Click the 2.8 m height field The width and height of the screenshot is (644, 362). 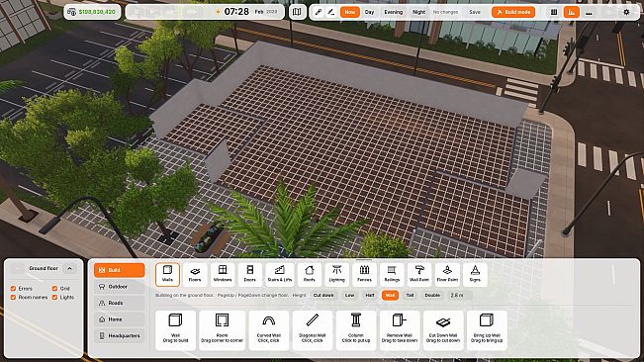click(460, 295)
